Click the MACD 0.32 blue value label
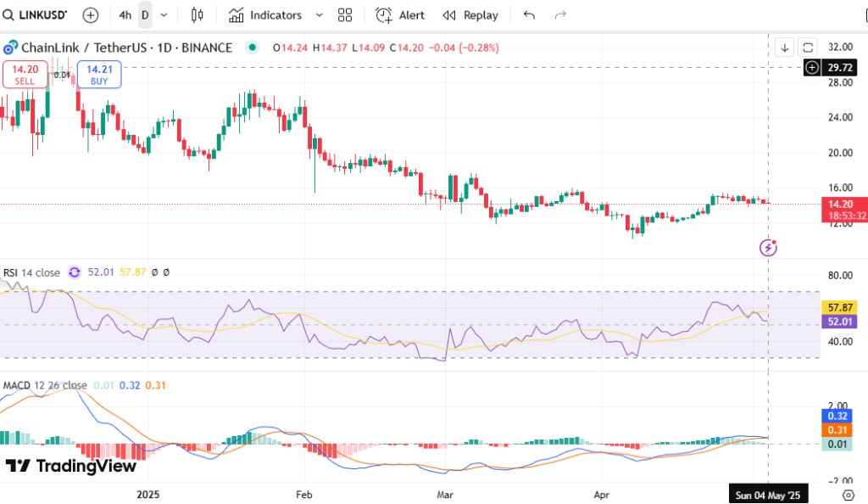The width and height of the screenshot is (868, 504). pyautogui.click(x=837, y=416)
